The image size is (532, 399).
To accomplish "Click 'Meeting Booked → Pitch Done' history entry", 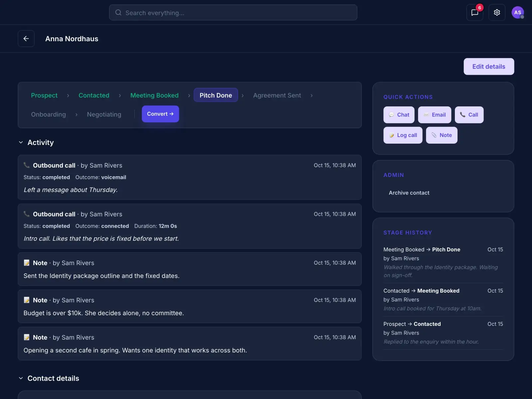I will pyautogui.click(x=443, y=262).
